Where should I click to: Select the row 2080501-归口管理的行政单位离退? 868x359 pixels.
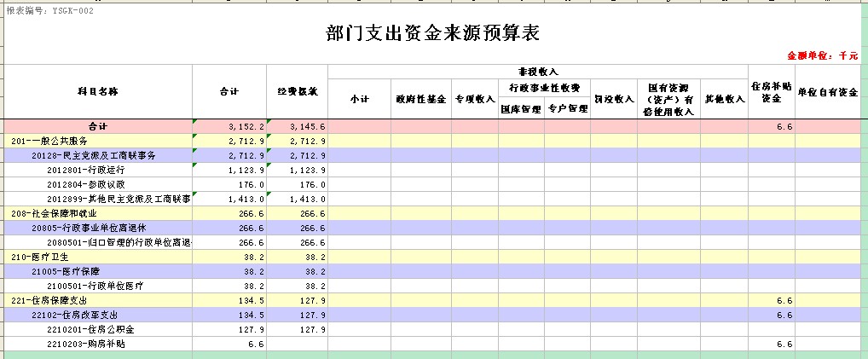click(434, 242)
